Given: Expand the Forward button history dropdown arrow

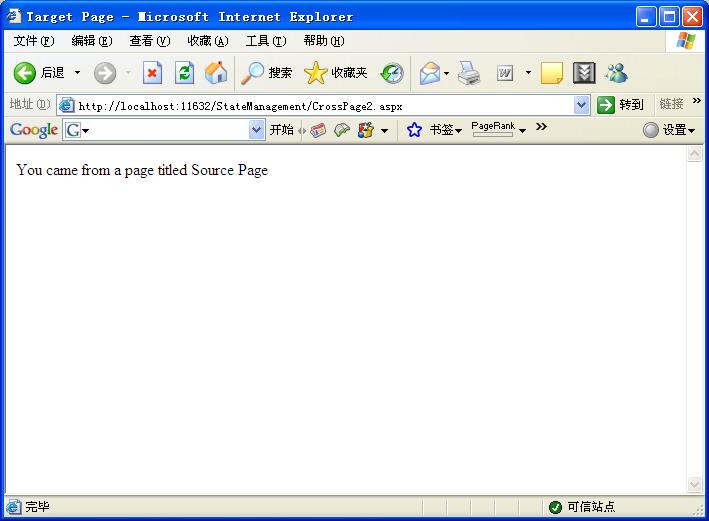Looking at the screenshot, I should point(128,72).
